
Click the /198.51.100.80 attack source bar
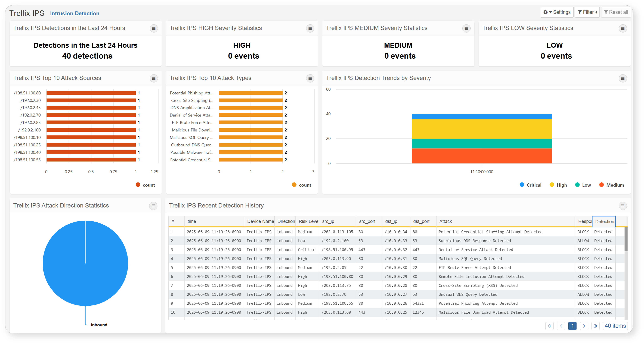[x=91, y=93]
